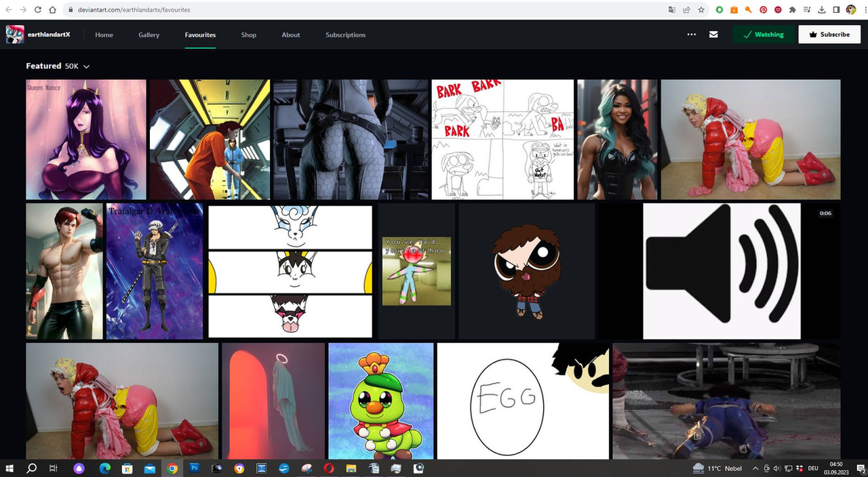Switch to the Subscriptions tab
The height and width of the screenshot is (477, 868).
345,35
